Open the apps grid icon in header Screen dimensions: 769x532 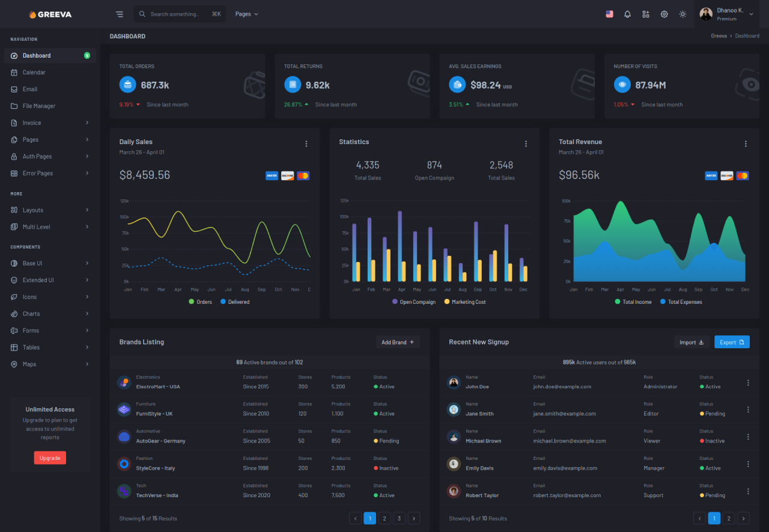click(646, 14)
